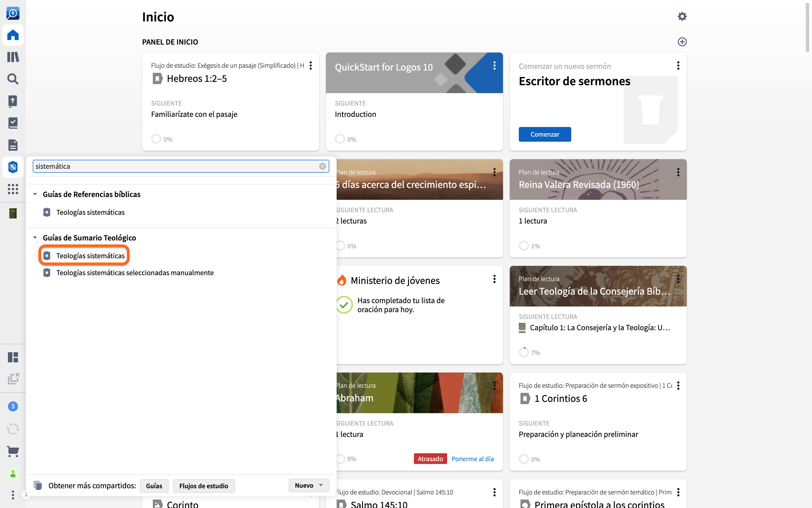Open Reina Valera Revisada card options menu
This screenshot has width=812, height=508.
tap(678, 172)
